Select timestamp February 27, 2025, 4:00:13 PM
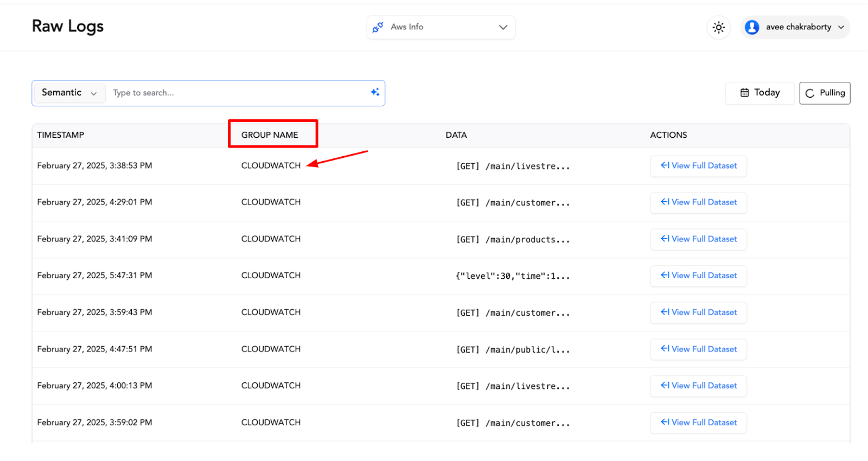868x461 pixels. pyautogui.click(x=94, y=386)
